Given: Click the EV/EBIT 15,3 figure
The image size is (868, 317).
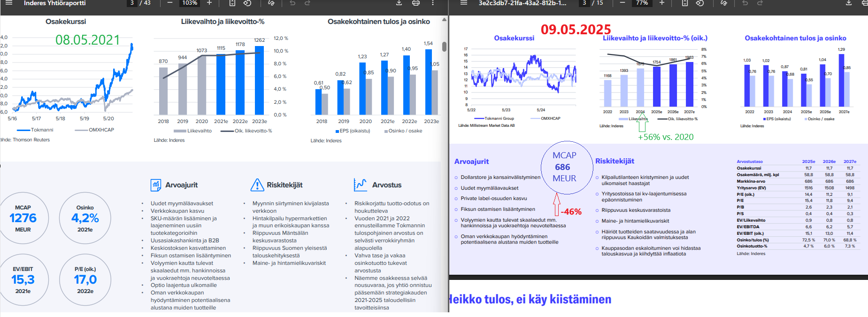Looking at the screenshot, I should pyautogui.click(x=23, y=280).
